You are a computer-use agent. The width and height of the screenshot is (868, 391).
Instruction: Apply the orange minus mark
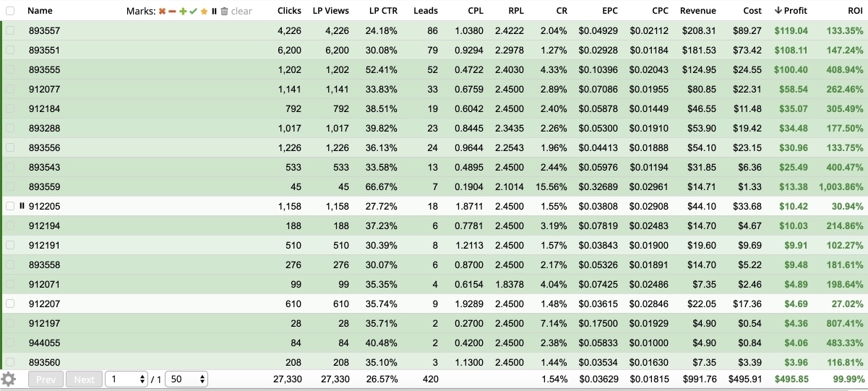coord(173,12)
